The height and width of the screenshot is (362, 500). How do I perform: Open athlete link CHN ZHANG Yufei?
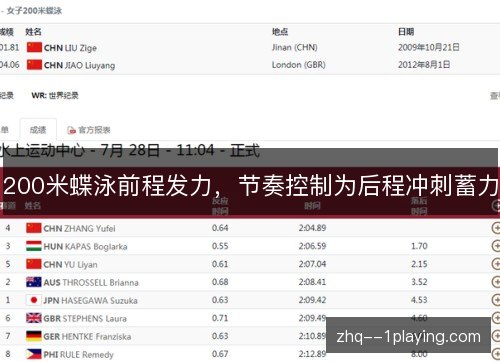79,229
